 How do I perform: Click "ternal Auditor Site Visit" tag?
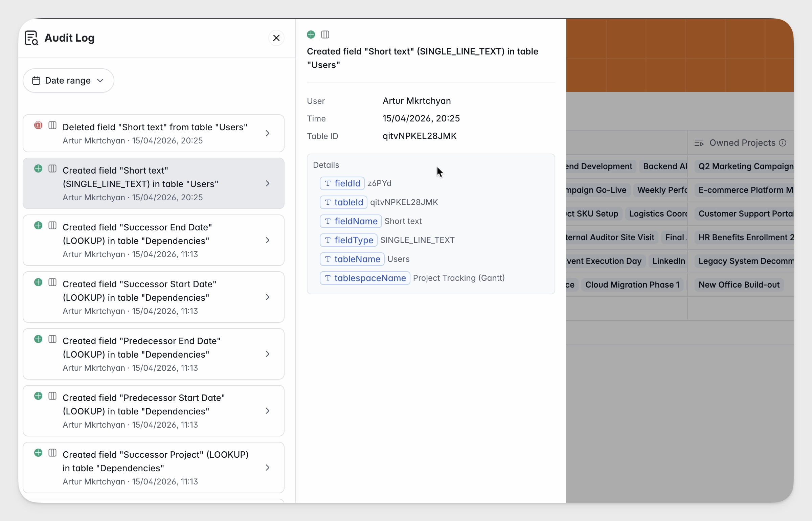coord(612,237)
